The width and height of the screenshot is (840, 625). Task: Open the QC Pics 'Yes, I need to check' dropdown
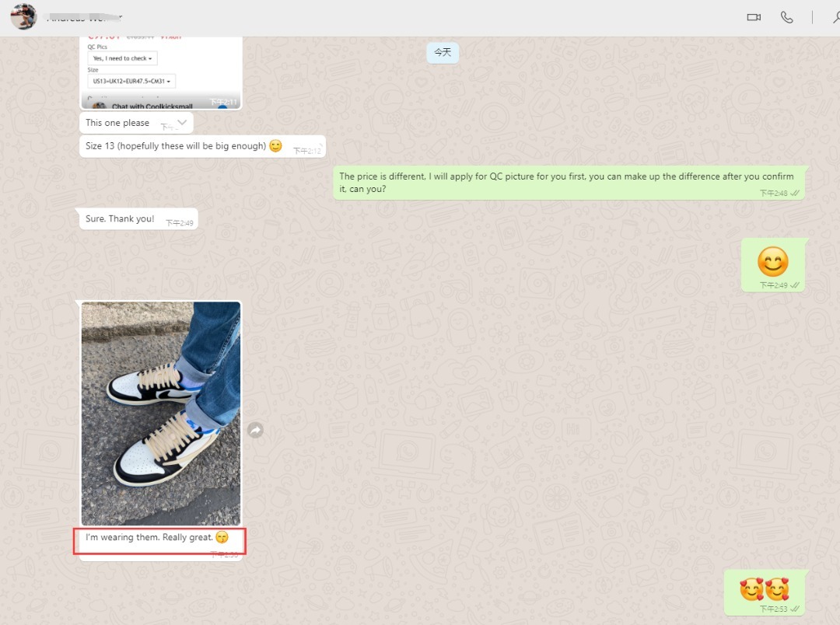(x=122, y=58)
